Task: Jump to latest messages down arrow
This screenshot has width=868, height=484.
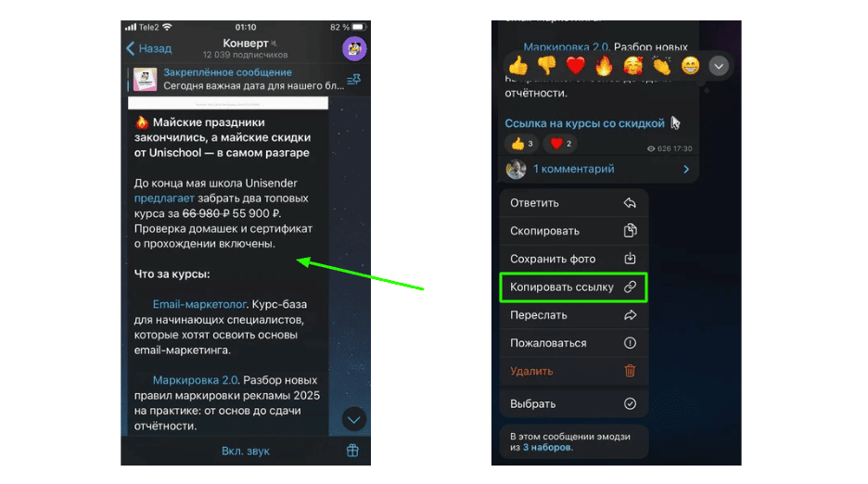Action: point(353,420)
